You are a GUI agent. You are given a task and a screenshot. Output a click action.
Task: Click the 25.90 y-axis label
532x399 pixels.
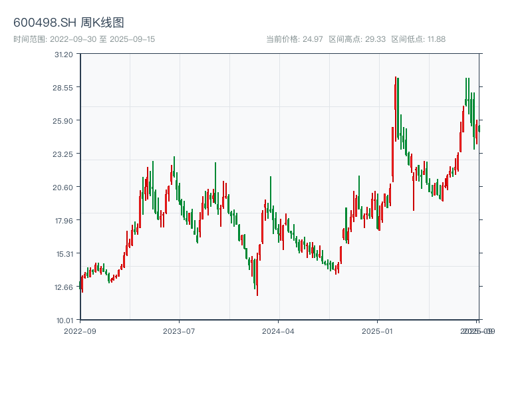(x=63, y=121)
